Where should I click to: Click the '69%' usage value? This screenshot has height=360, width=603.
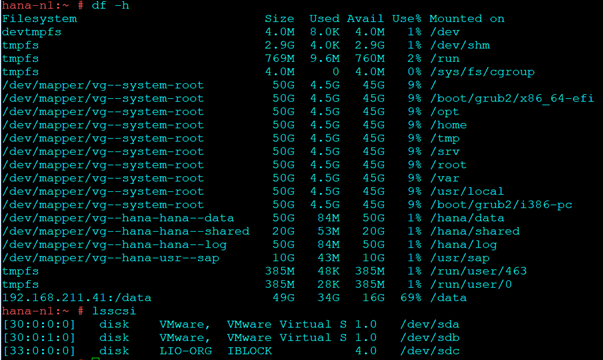411,298
